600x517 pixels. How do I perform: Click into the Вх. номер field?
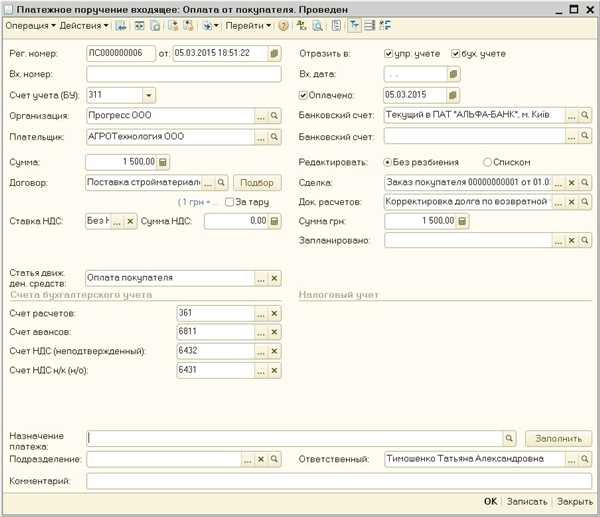[184, 74]
